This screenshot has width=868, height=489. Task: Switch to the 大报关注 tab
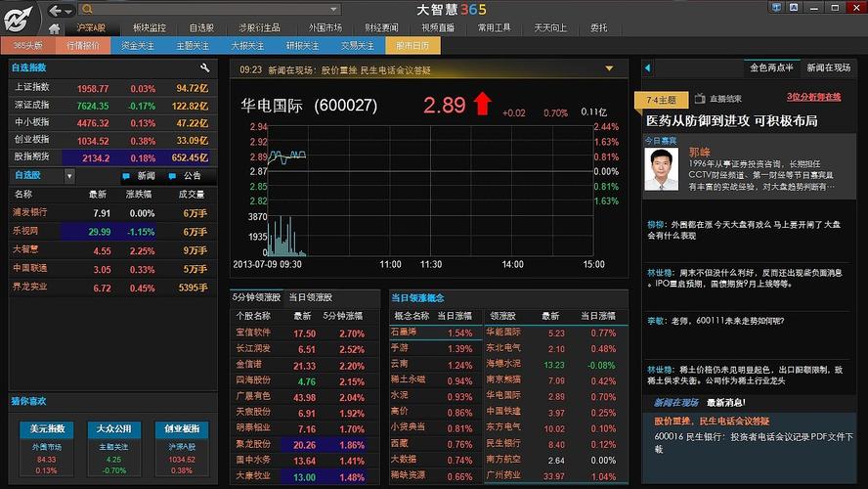coord(247,45)
